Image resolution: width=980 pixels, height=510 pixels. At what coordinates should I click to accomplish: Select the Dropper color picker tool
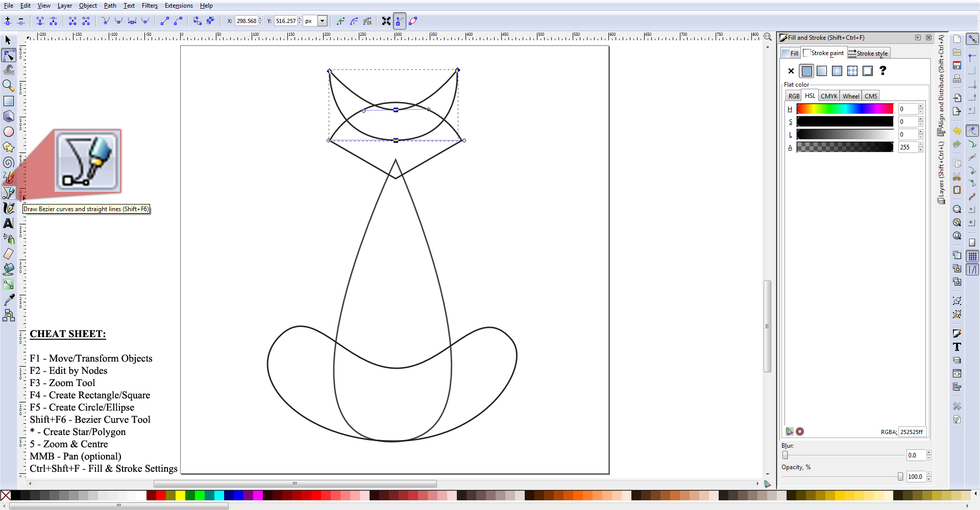point(9,300)
